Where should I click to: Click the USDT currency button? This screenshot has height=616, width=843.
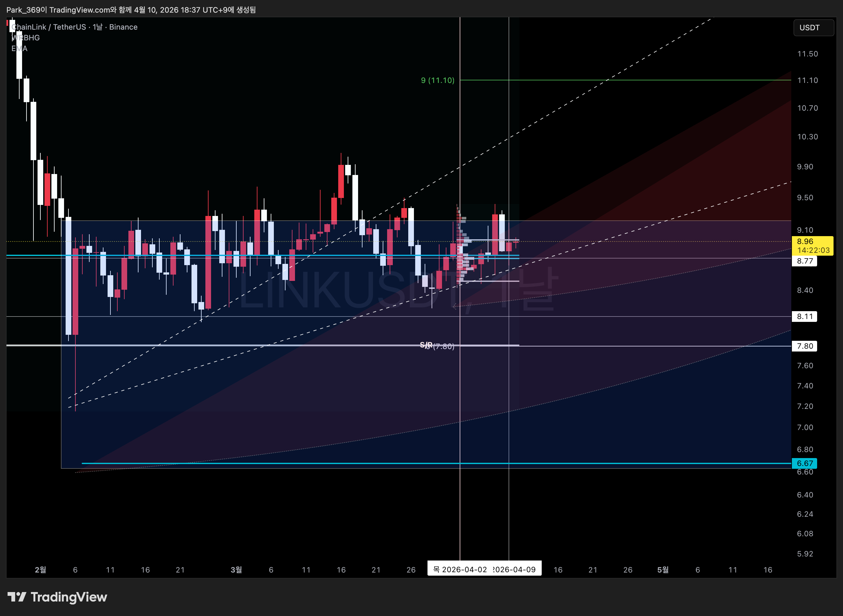813,28
